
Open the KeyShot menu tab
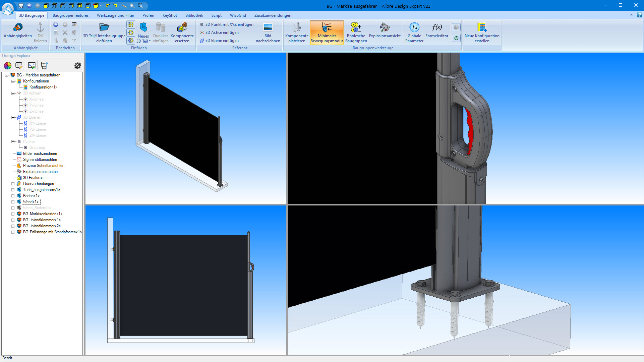coord(169,15)
